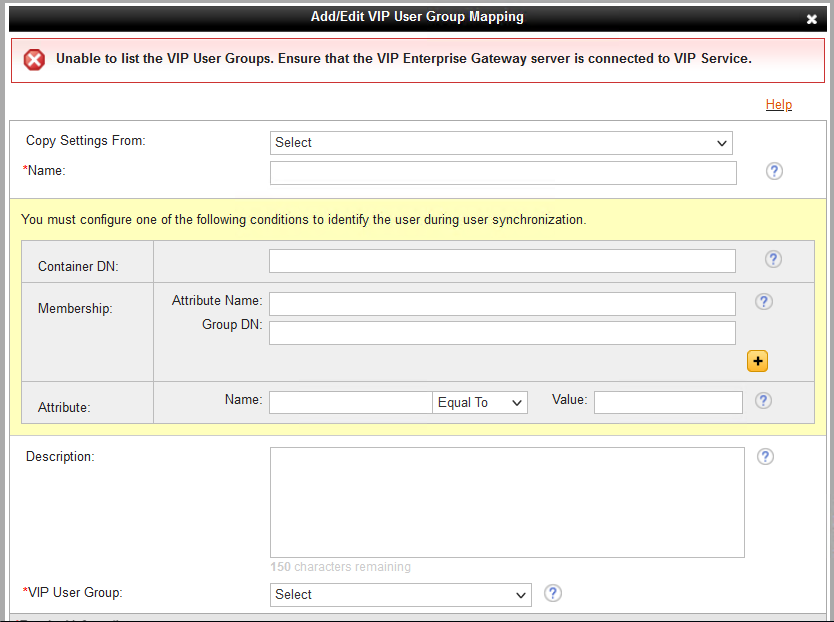Click help icon next to VIP User Group
The image size is (834, 622).
[553, 593]
